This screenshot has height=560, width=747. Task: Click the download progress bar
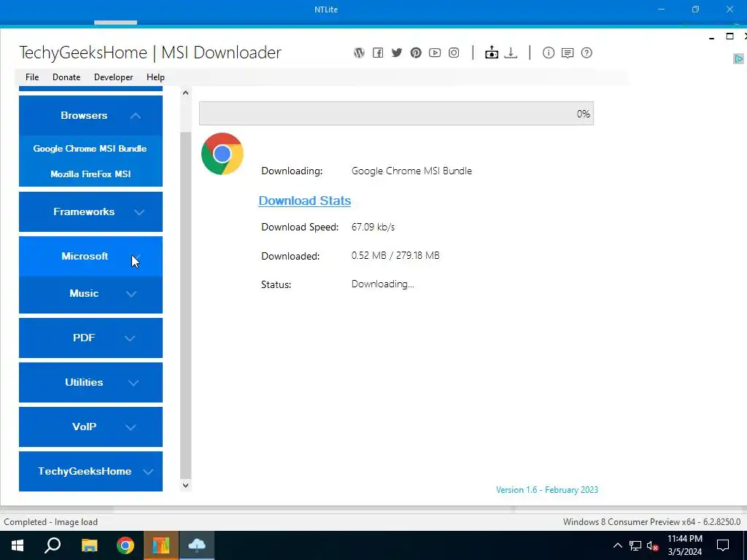[x=396, y=113]
